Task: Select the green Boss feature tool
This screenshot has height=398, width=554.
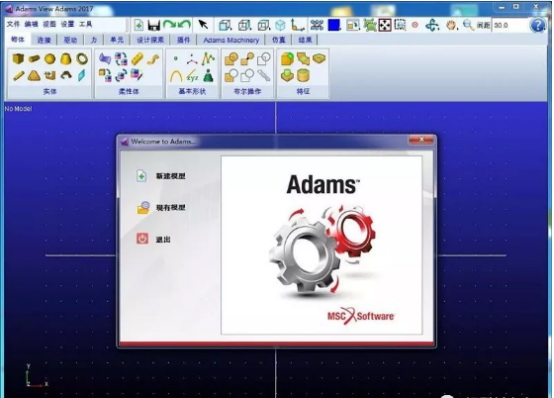Action: (287, 75)
